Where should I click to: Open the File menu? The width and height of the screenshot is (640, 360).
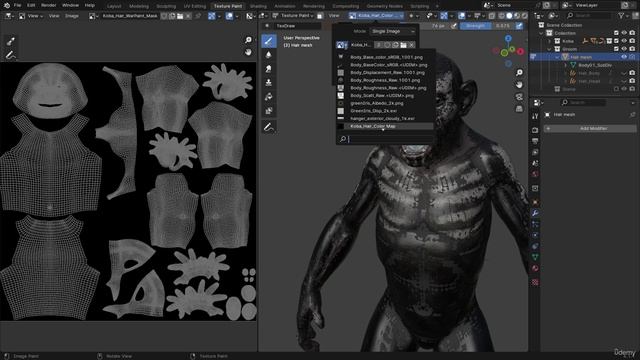click(x=18, y=5)
